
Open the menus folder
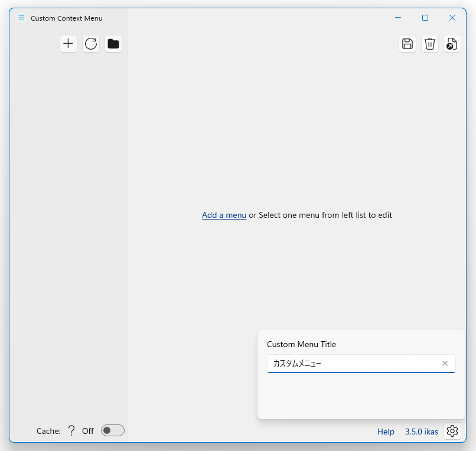[x=113, y=44]
